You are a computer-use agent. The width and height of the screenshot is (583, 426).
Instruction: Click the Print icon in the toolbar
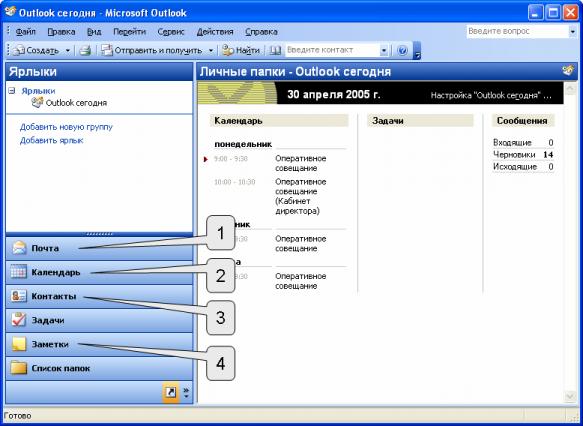tap(85, 50)
